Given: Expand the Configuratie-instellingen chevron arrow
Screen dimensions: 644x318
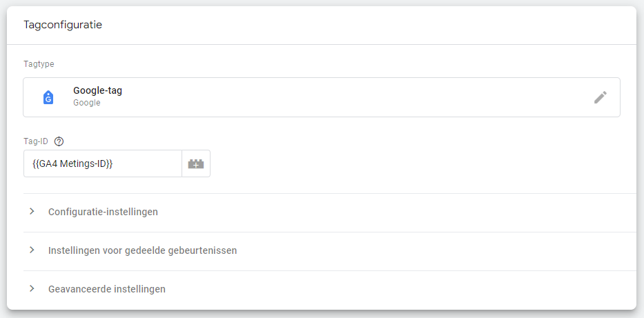Looking at the screenshot, I should click(x=32, y=212).
